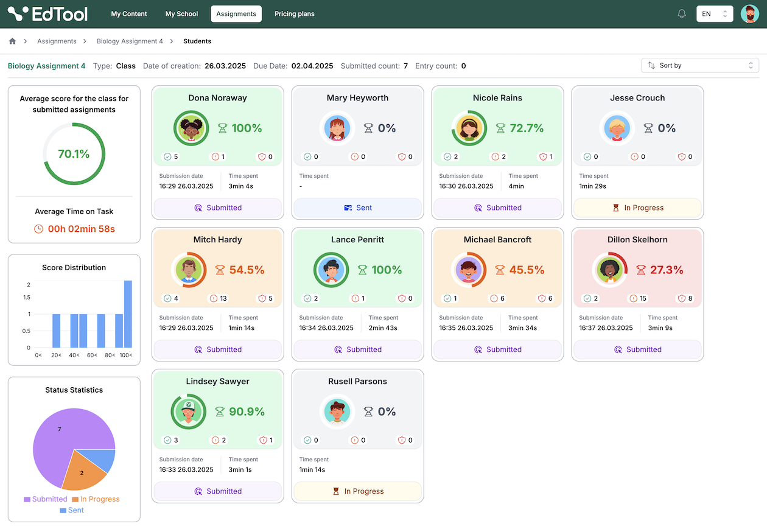The height and width of the screenshot is (532, 767).
Task: Click Dona Noraway's name
Action: pos(218,98)
